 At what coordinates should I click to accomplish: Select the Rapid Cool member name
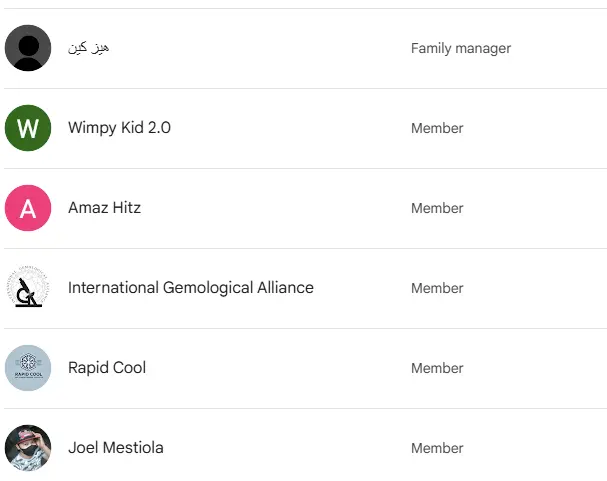(107, 368)
